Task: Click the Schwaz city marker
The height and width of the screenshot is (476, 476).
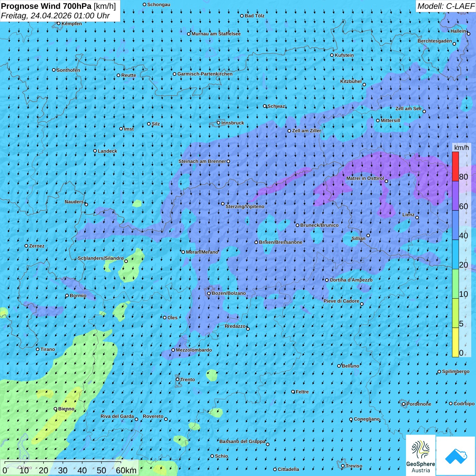Action: pos(265,106)
